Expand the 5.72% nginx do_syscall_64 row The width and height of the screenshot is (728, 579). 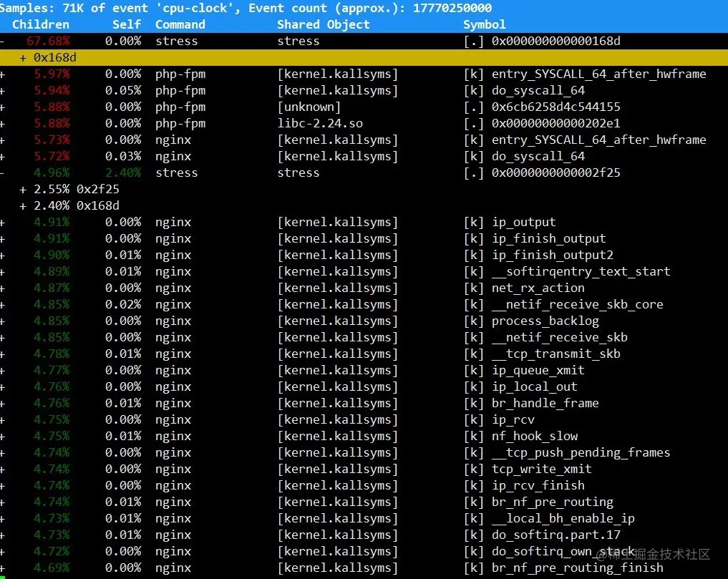point(2,157)
